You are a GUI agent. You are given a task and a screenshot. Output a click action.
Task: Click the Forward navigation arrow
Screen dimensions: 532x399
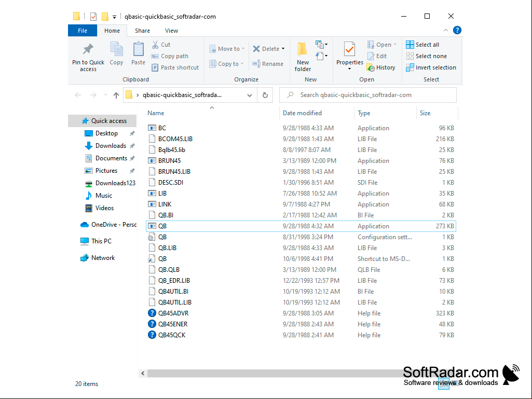point(93,95)
